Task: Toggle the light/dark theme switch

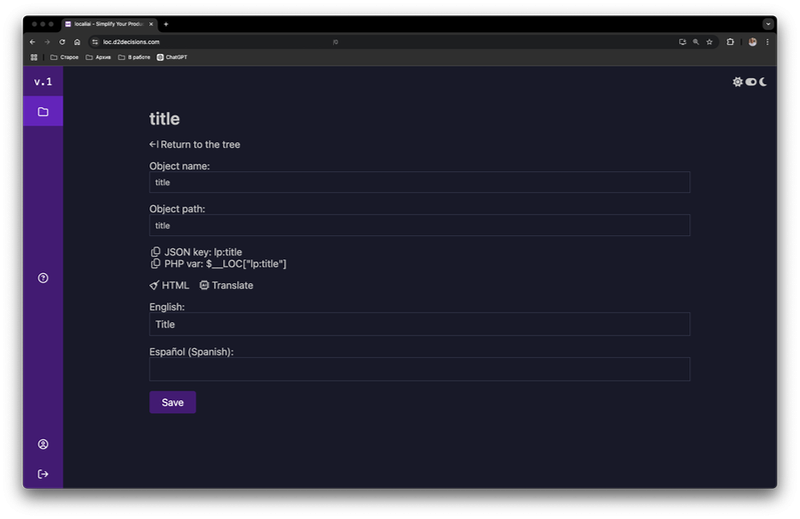Action: tap(751, 82)
